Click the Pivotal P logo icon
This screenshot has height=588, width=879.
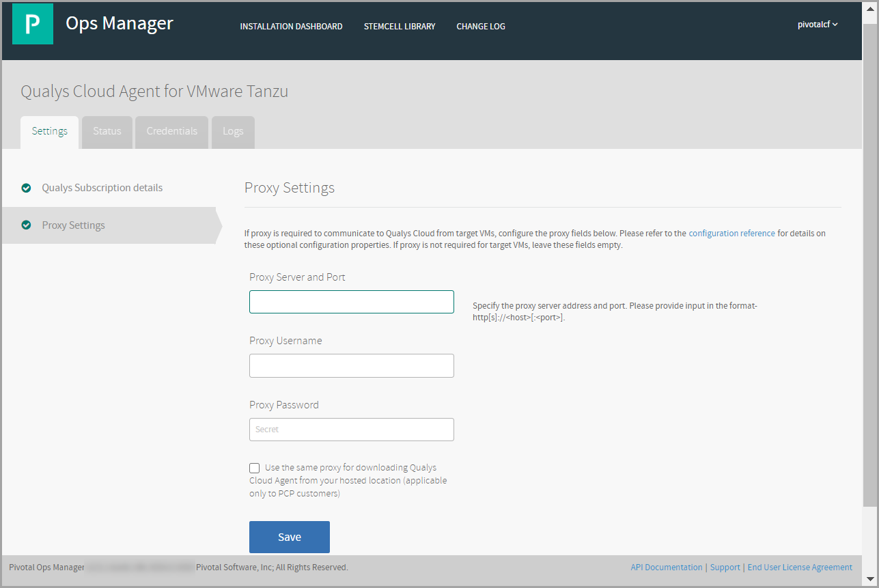coord(33,24)
